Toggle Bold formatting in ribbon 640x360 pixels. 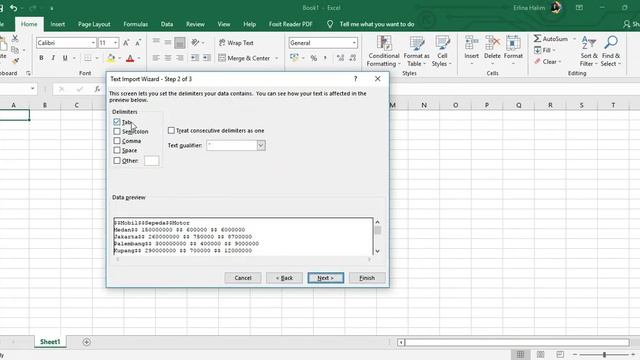[x=41, y=58]
